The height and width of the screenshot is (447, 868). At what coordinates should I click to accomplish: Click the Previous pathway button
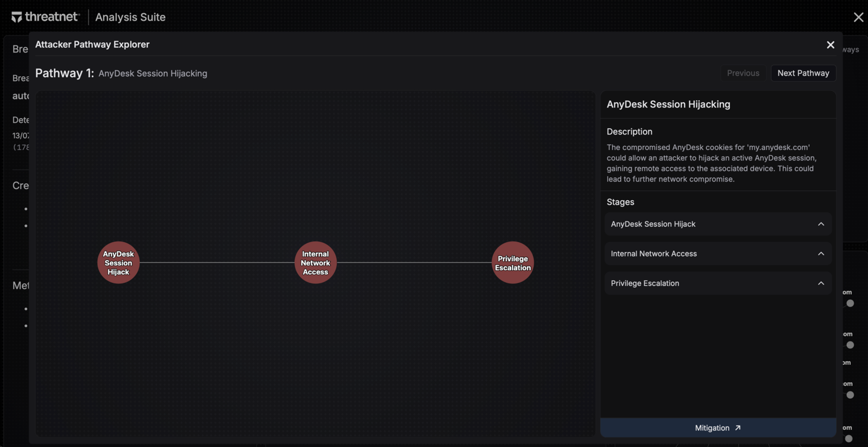(x=743, y=73)
